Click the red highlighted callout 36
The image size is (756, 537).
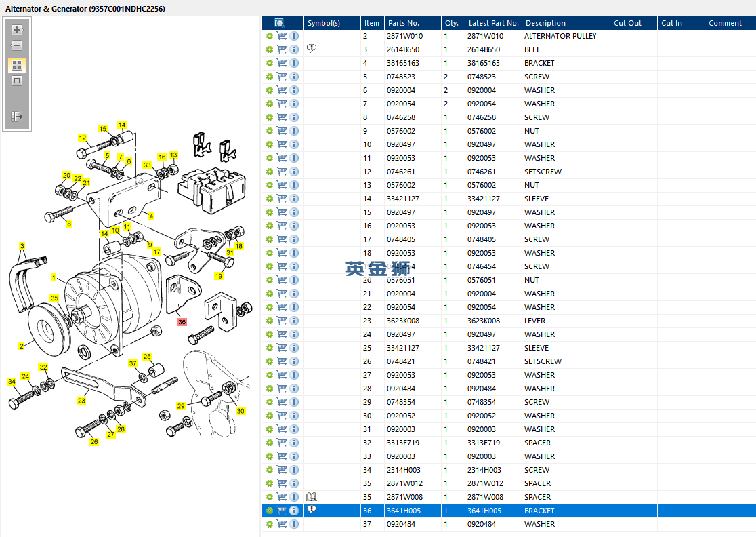(182, 322)
